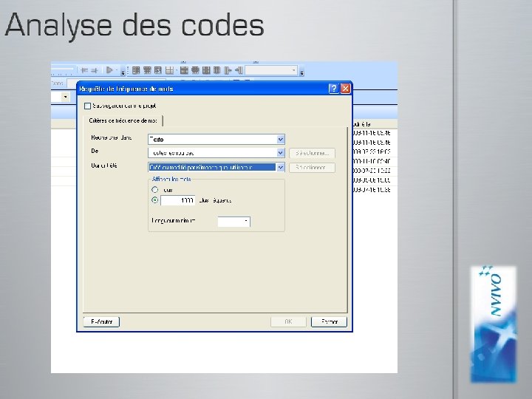This screenshot has height=399, width=532.
Task: Click the play arrow icon in toolbar
Action: (109, 70)
